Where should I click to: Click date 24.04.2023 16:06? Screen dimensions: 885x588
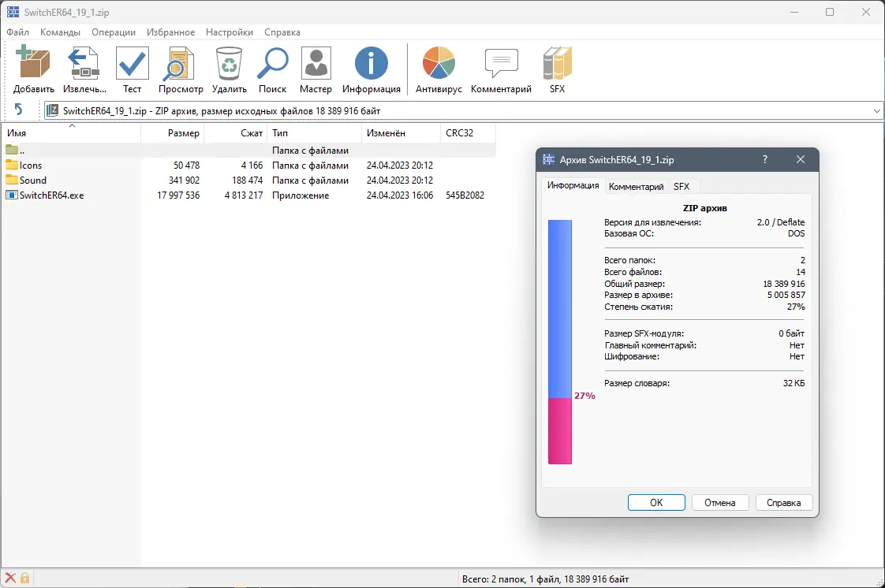(x=400, y=195)
